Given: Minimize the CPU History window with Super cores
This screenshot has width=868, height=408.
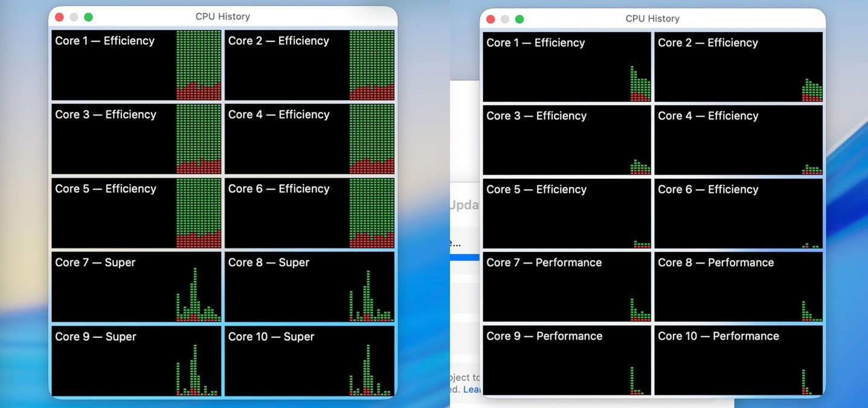Looking at the screenshot, I should 74,17.
